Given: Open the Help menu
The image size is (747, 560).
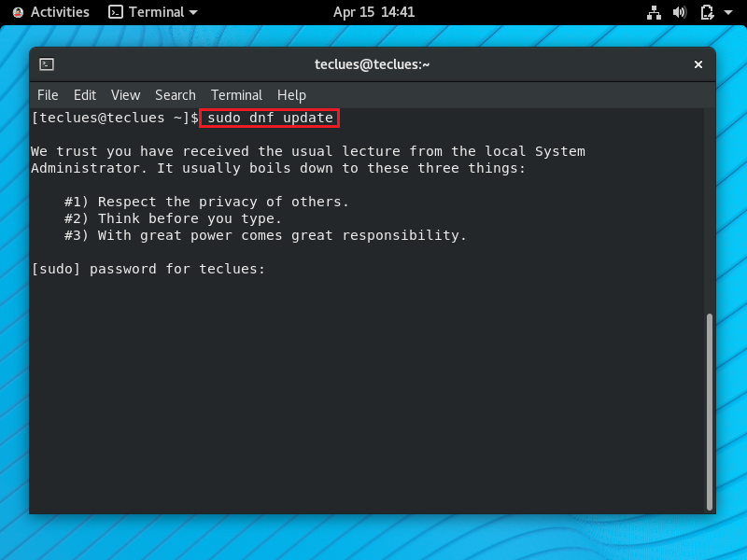Looking at the screenshot, I should coord(291,94).
